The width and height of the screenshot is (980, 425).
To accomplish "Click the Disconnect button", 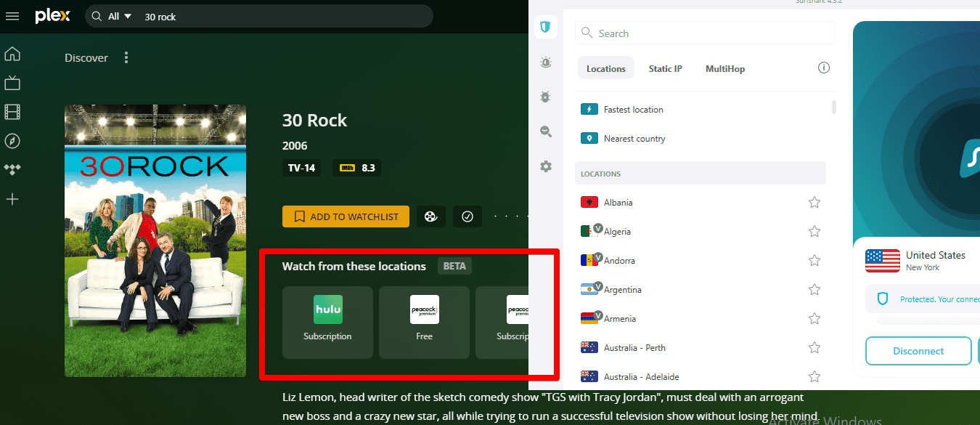I will click(918, 351).
